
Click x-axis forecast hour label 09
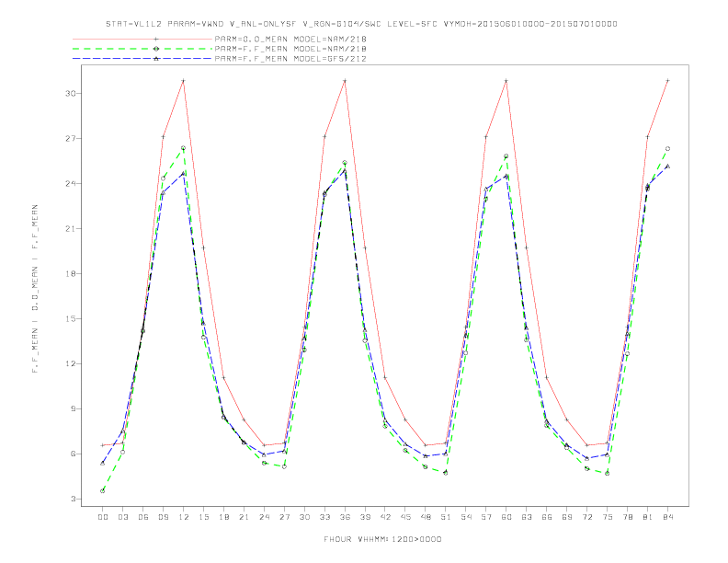pos(163,517)
